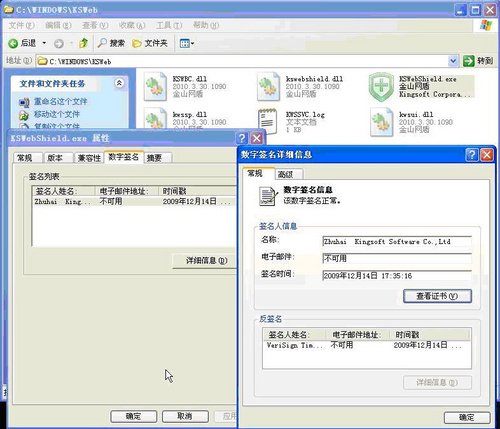Image resolution: width=500 pixels, height=429 pixels.
Task: Select the KSWebShield.exe green shield icon
Action: click(381, 87)
